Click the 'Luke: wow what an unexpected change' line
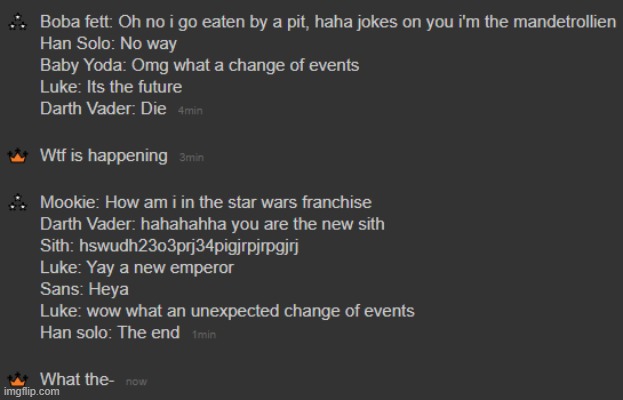The width and height of the screenshot is (623, 400). [227, 311]
